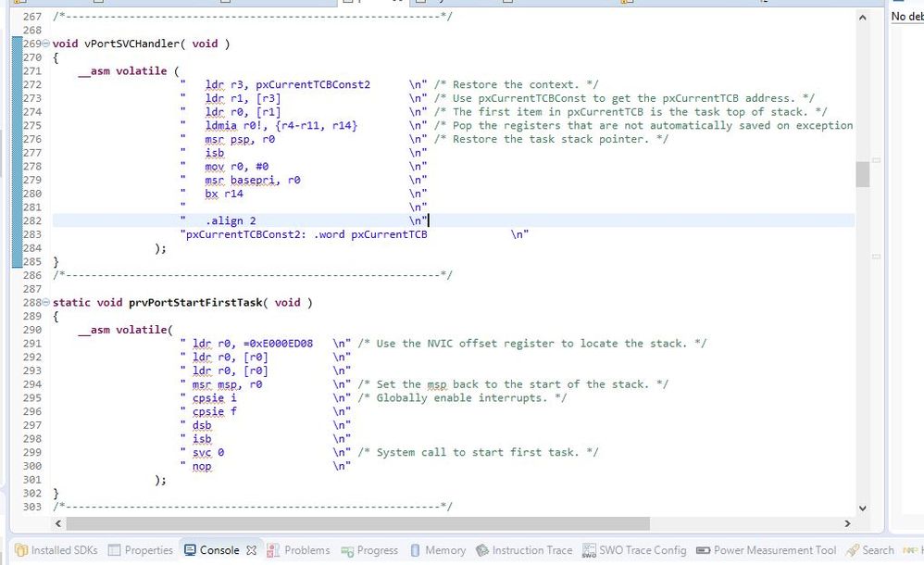Click the vPortSVCHandler function name
Screen dimensions: 924x565
click(132, 44)
